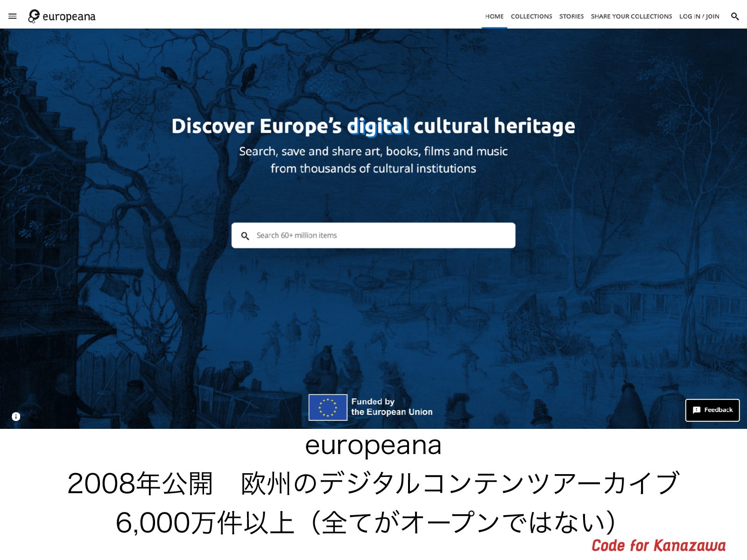Click the 6,000万件以上 caption line
747x560 pixels.
(x=366, y=522)
